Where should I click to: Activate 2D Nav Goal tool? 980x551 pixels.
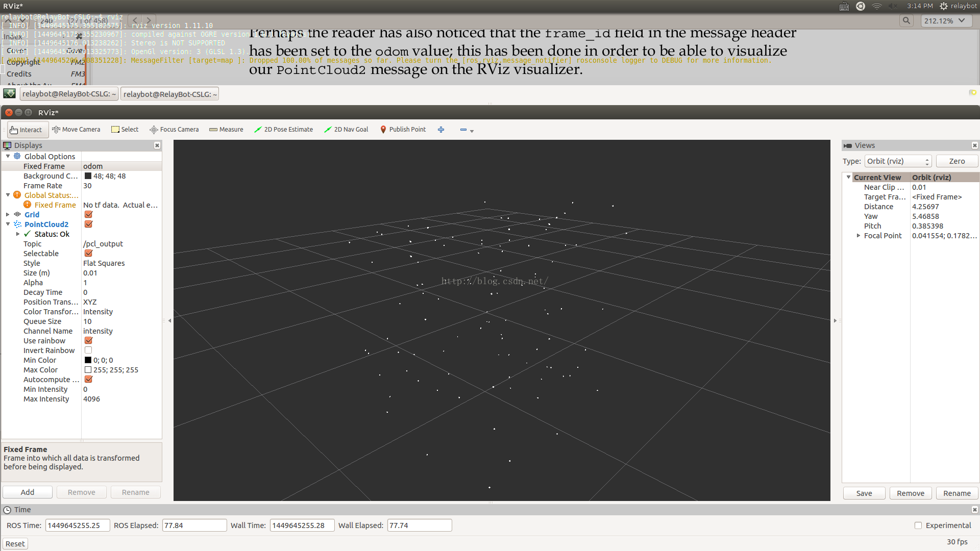coord(347,130)
